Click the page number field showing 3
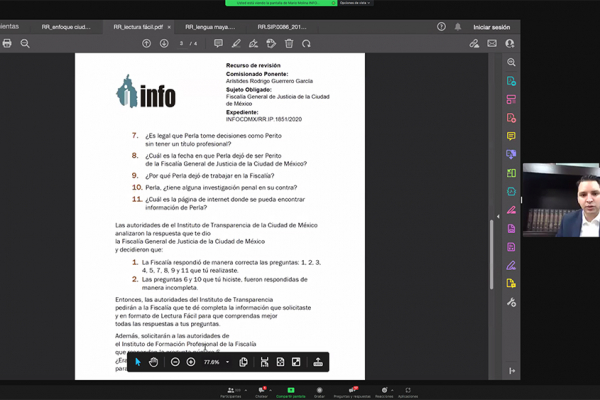 [181, 44]
